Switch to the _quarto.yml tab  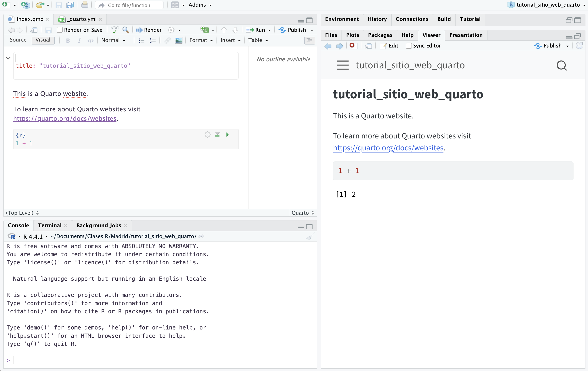[80, 19]
